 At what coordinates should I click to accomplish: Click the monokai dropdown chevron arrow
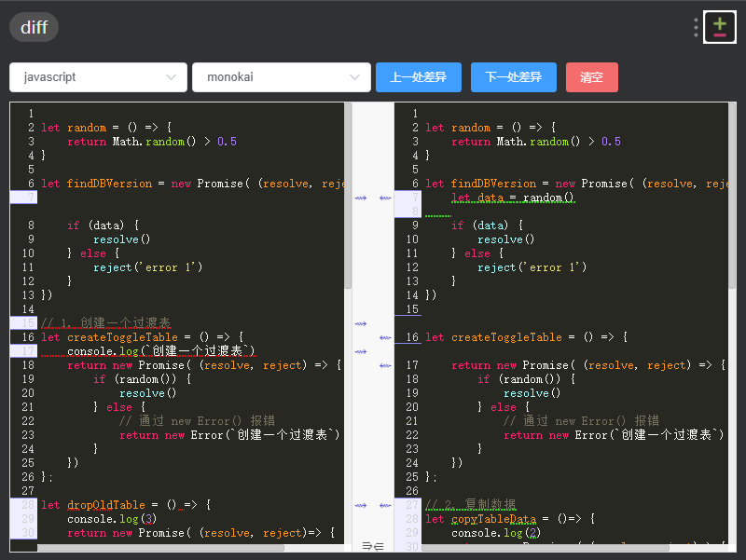click(354, 77)
